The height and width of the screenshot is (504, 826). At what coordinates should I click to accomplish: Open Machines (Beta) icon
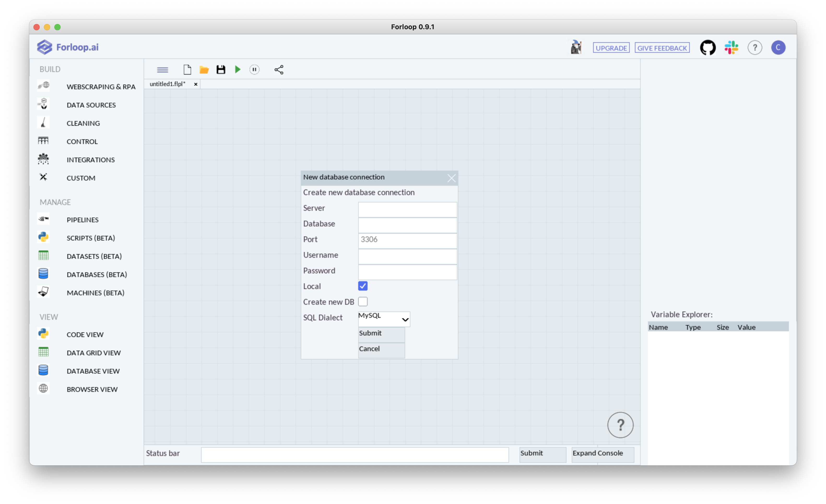(43, 292)
